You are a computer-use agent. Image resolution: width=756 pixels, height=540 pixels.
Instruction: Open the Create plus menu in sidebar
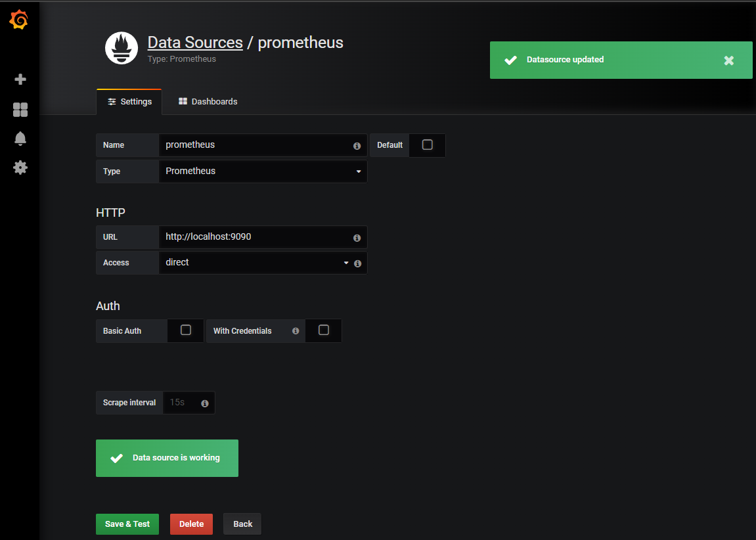20,79
